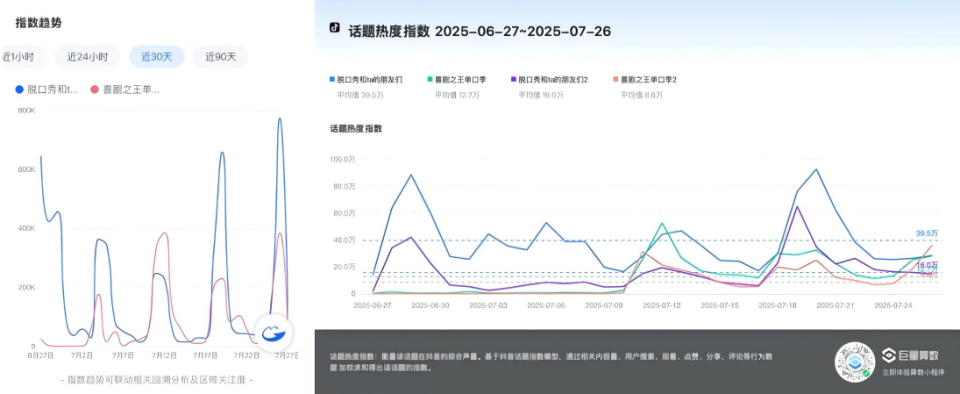Click the 话题热度指数 chart subtitle above the y-axis
960x394 pixels.
[356, 128]
